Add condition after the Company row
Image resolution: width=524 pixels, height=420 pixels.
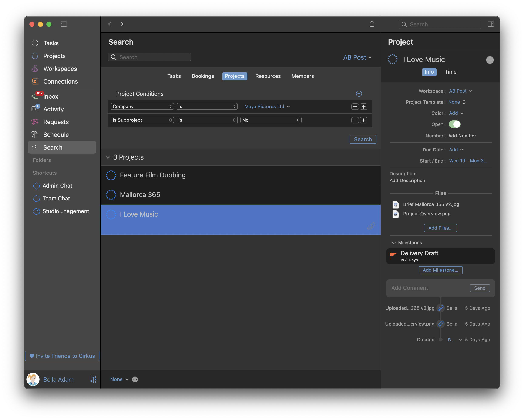[363, 107]
